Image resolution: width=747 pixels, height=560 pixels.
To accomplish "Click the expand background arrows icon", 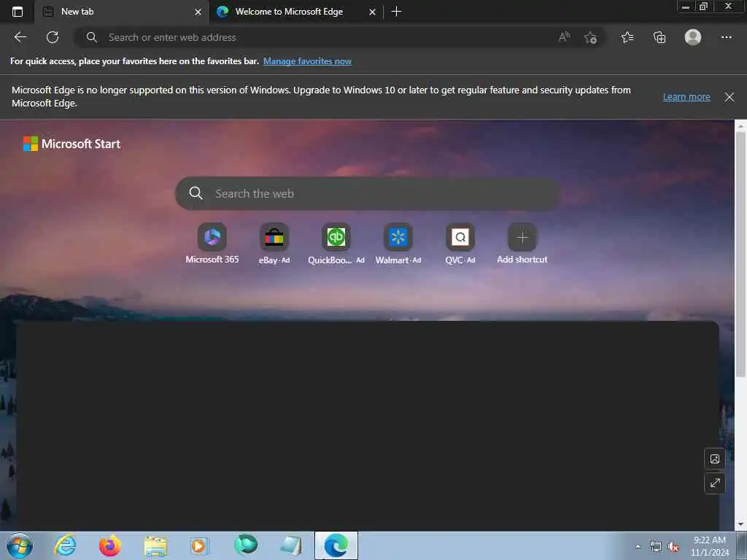I will pyautogui.click(x=715, y=483).
